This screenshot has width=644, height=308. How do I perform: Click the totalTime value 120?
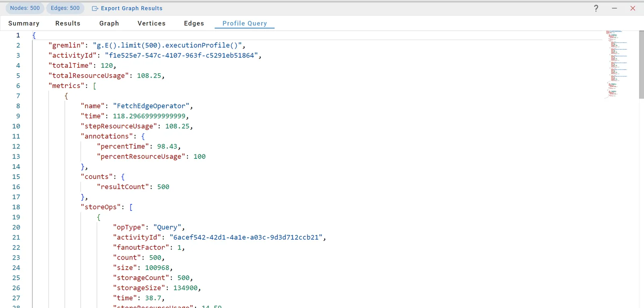tap(107, 65)
